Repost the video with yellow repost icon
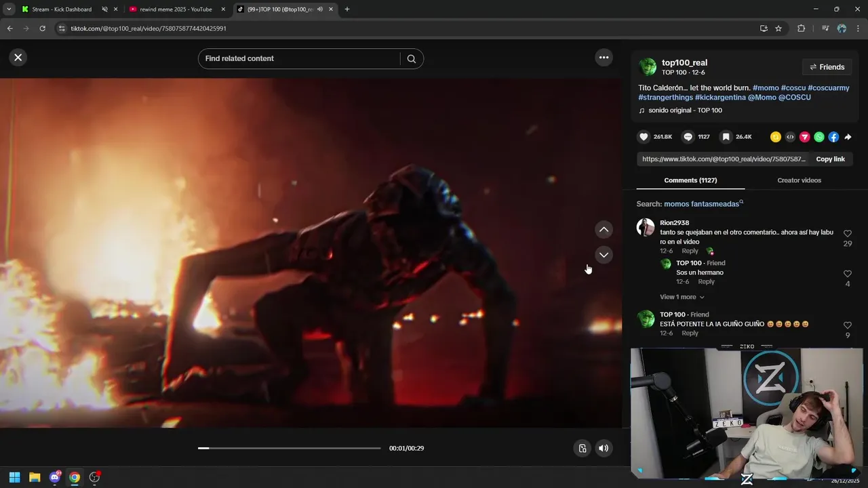 [776, 137]
